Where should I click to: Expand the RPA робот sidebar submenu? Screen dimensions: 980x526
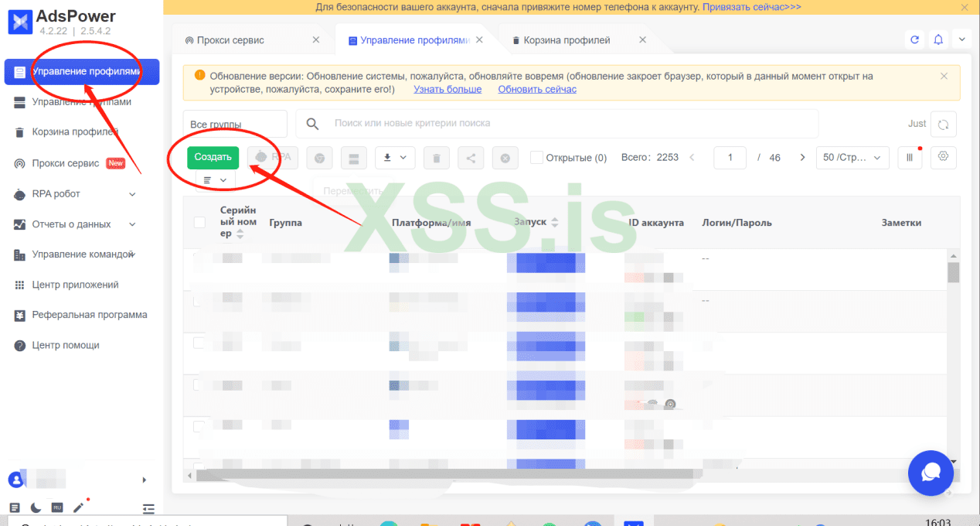click(132, 194)
